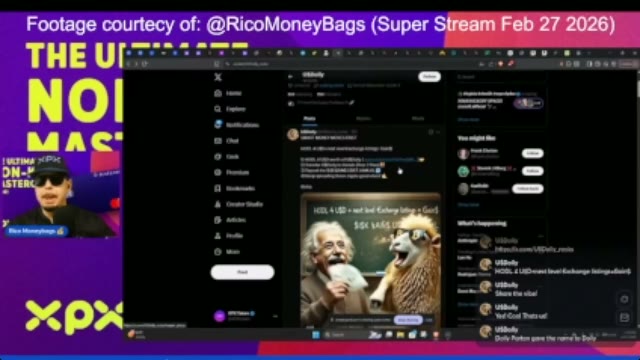
Task: Click the browser back arrow
Action: [128, 64]
